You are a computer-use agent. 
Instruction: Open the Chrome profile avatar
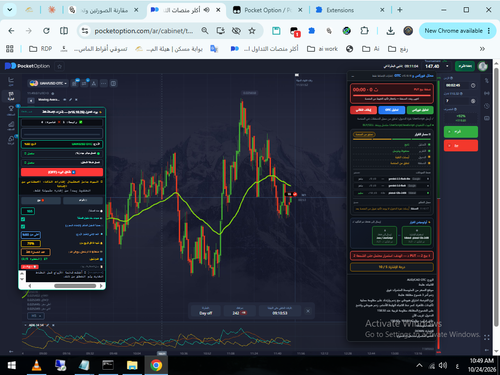[x=408, y=31]
